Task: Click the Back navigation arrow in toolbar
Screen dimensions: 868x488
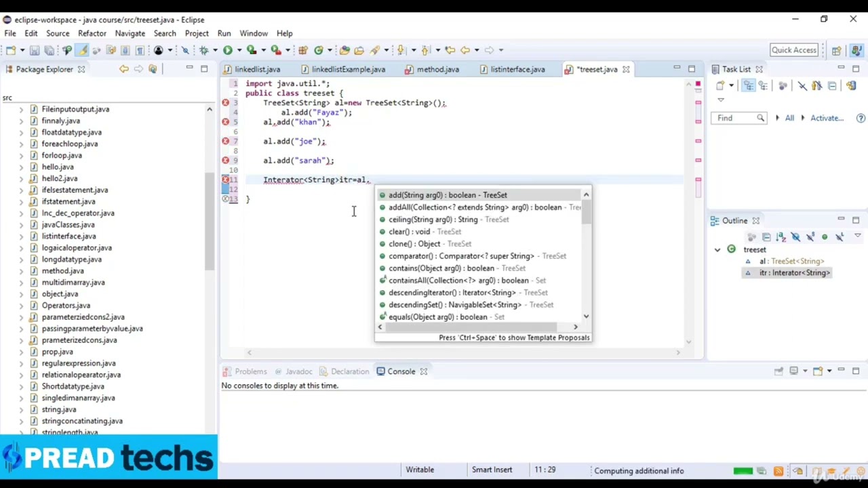Action: pos(465,50)
